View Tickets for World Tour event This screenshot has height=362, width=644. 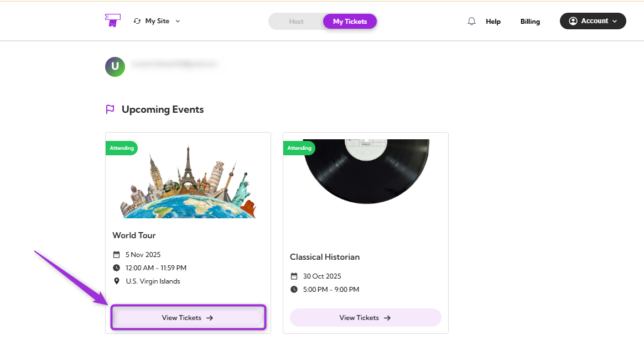coord(188,317)
